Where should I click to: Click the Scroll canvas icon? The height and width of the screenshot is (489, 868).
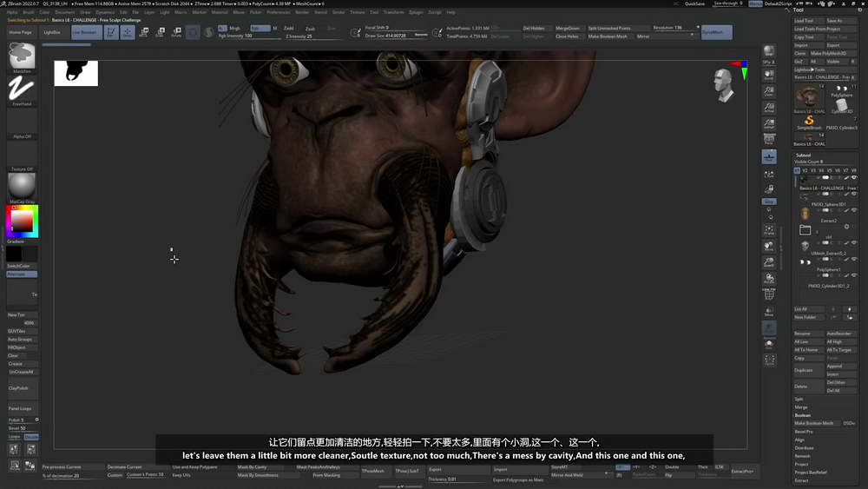(x=769, y=75)
